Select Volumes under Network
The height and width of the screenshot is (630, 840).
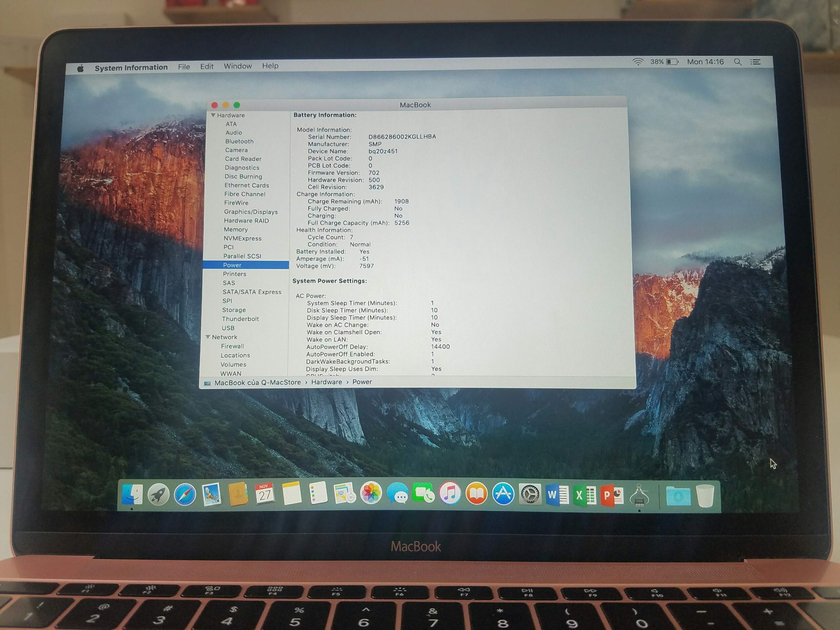233,365
